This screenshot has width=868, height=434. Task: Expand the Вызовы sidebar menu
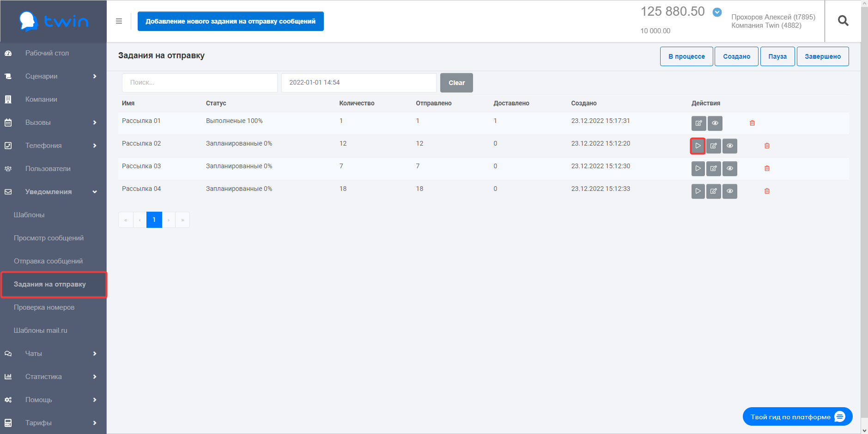53,122
